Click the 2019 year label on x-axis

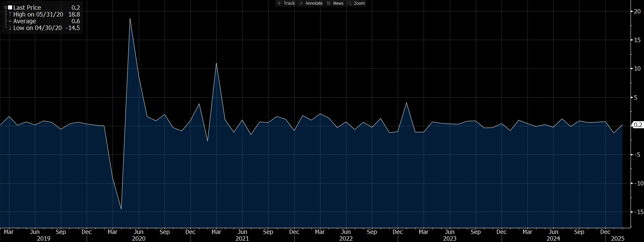pos(43,239)
